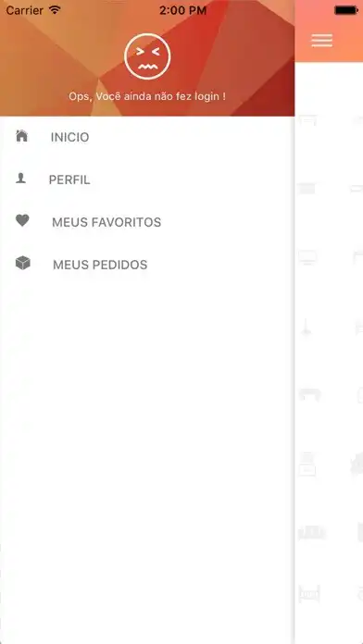Open MEUS FAVORITOS
The image size is (363, 644).
[x=106, y=222]
